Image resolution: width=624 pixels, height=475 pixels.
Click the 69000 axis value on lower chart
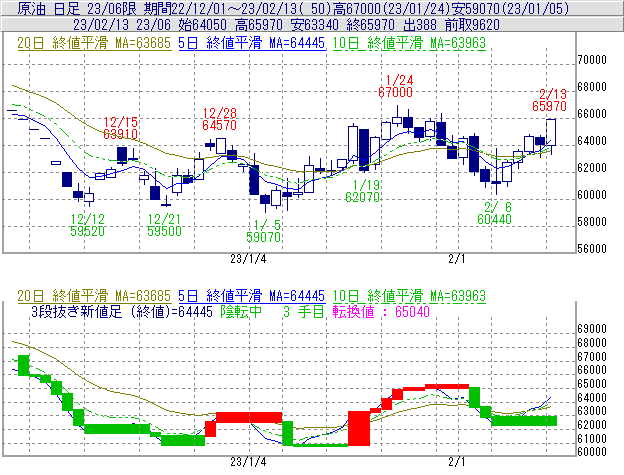592,329
